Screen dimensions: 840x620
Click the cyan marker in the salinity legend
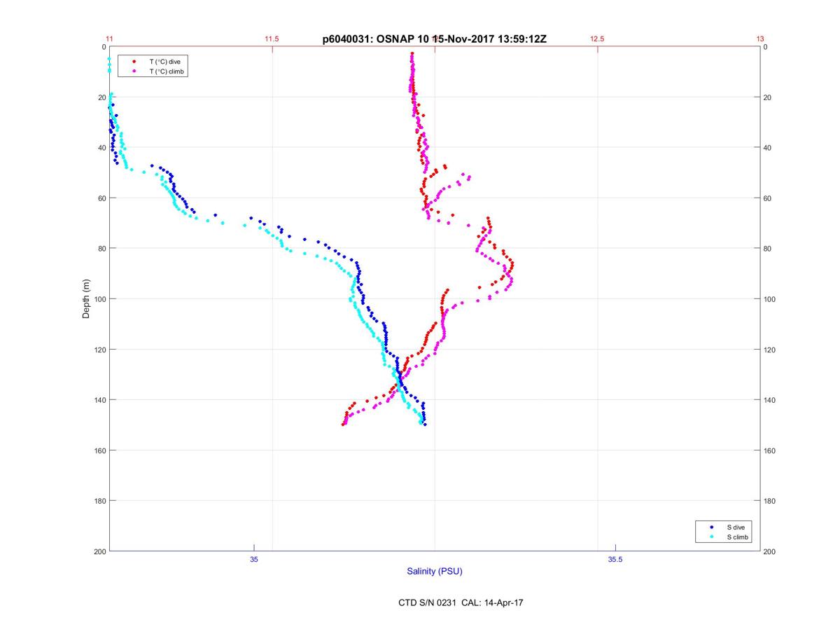pyautogui.click(x=711, y=537)
